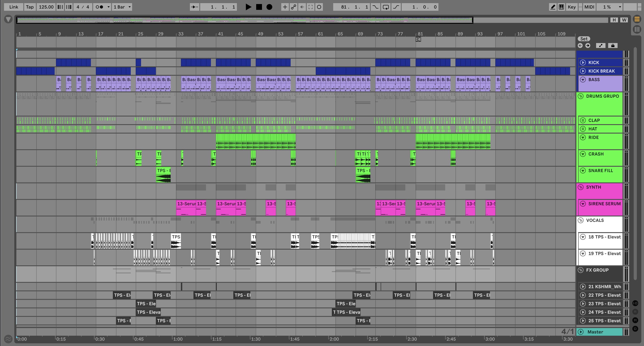
Task: Click the arrangement position field 1. 1. 1
Action: [x=219, y=7]
